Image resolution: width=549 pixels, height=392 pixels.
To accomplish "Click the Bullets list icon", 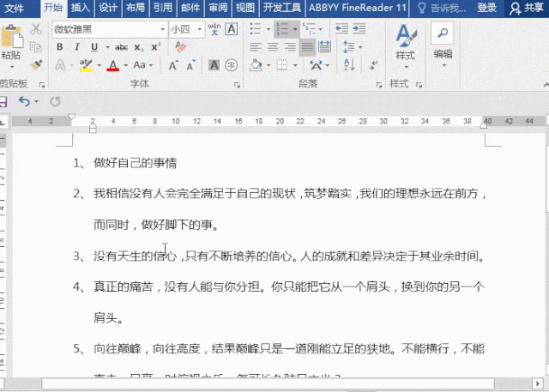I will 256,29.
